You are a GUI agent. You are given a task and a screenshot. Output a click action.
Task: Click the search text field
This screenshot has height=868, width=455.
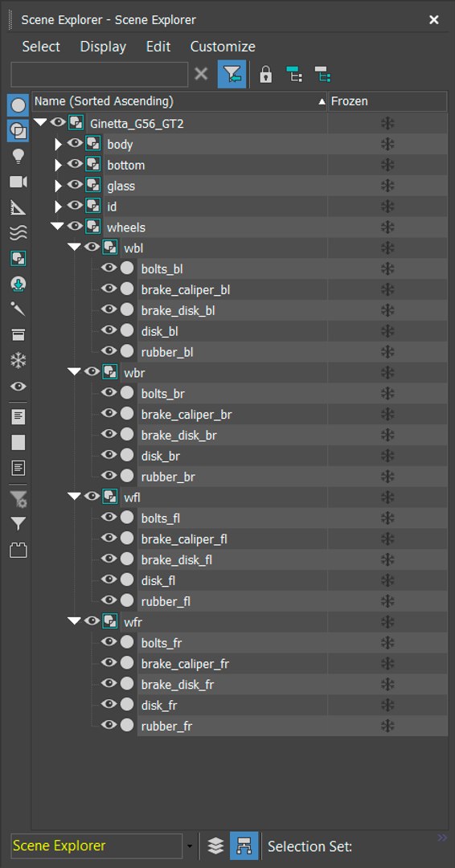(x=100, y=74)
